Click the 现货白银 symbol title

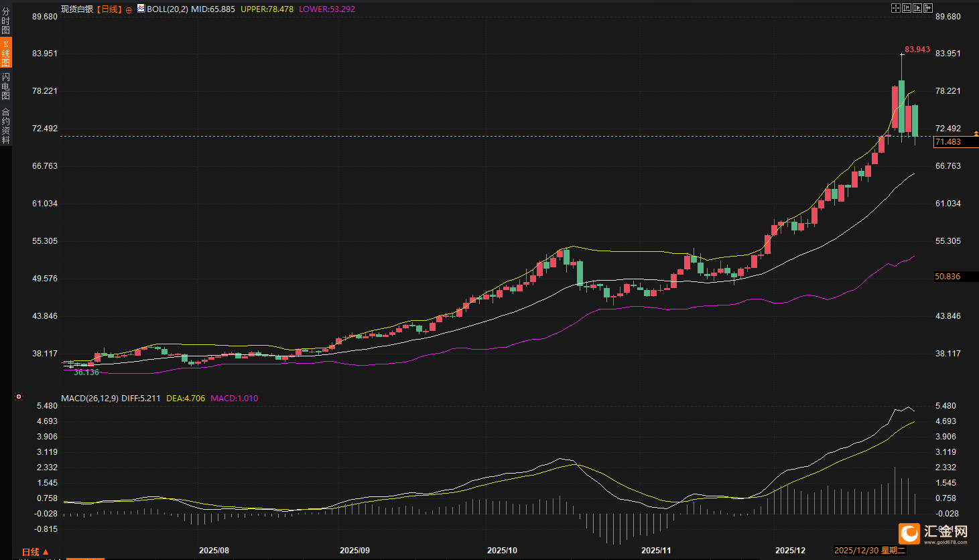[77, 9]
